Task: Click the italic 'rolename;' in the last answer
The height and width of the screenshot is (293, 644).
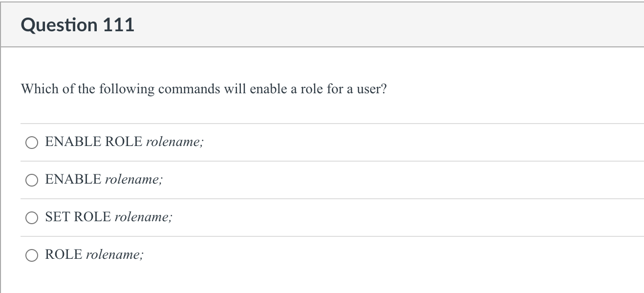Action: (x=115, y=255)
